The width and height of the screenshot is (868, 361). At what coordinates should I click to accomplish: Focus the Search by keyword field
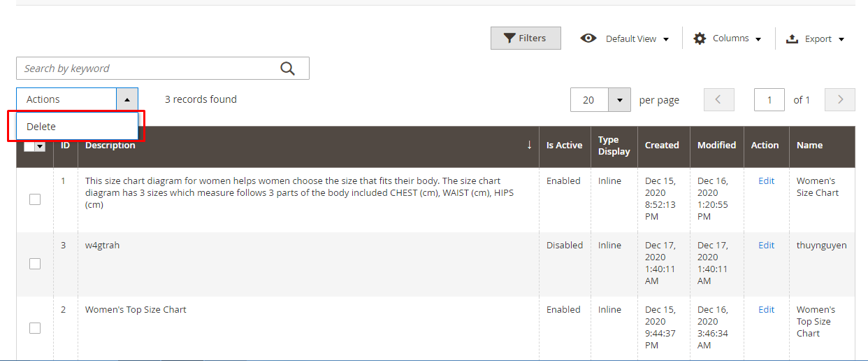(x=147, y=69)
